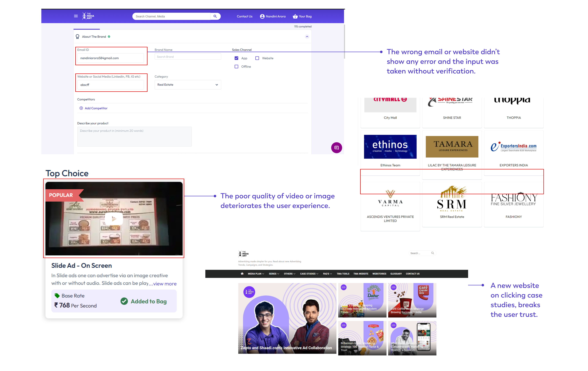Viewport: 588px width, 371px height.
Task: Open the Dabur's Strategy article thumbnail
Action: pos(362,300)
